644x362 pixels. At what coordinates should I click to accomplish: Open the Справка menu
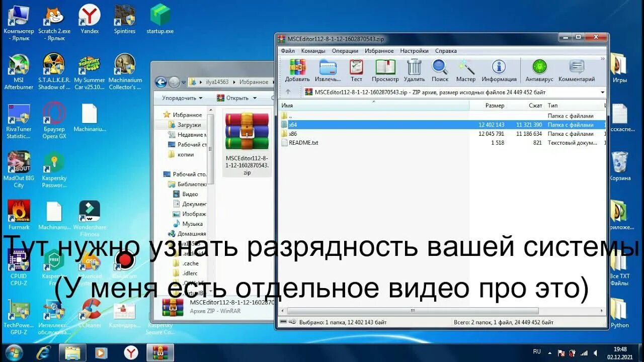[446, 51]
